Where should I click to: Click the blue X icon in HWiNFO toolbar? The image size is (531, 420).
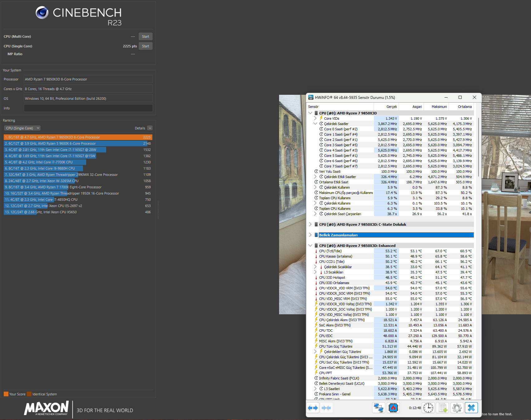(x=471, y=408)
